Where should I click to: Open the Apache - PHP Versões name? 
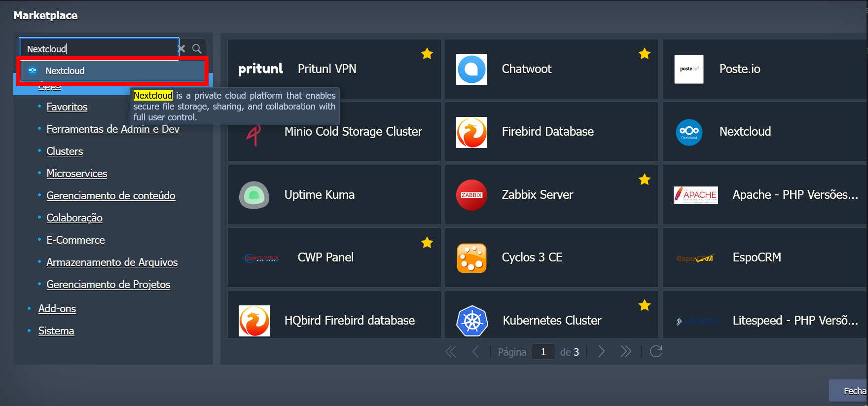click(x=796, y=194)
